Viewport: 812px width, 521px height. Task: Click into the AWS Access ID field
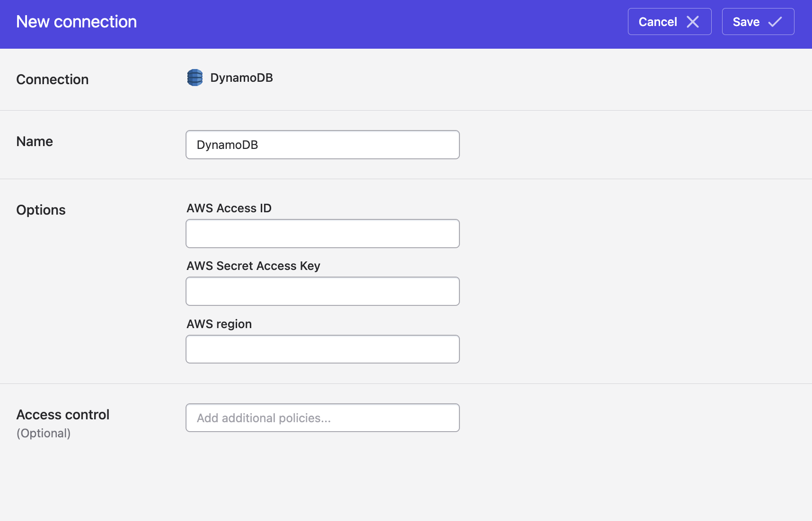(323, 234)
